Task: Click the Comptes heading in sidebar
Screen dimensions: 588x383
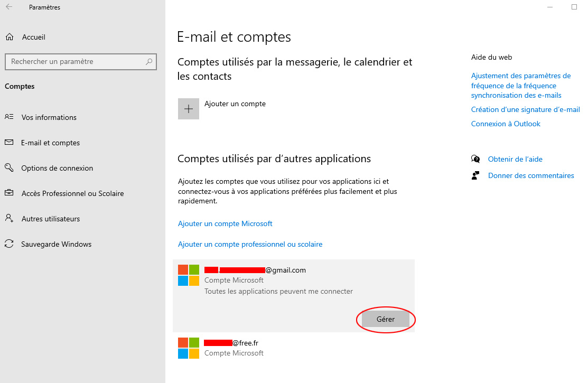Action: pyautogui.click(x=20, y=86)
